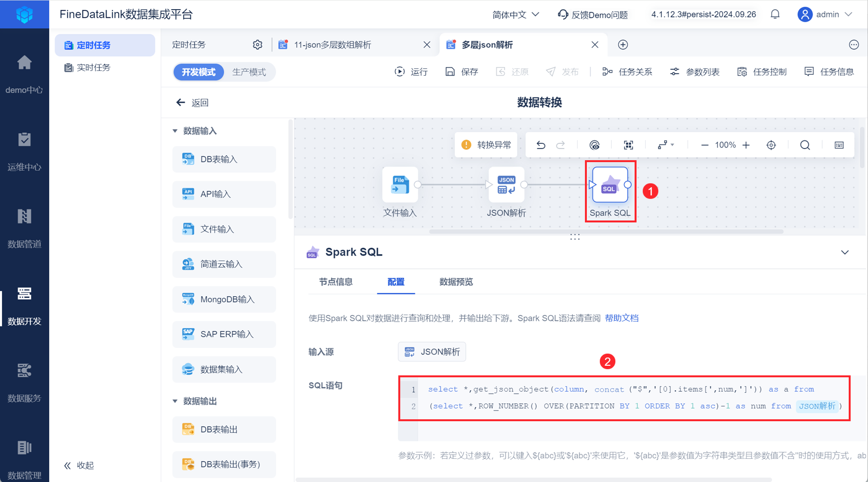Collapse the Spark SQL config panel
Screen dimensions: 868x482
(x=845, y=252)
